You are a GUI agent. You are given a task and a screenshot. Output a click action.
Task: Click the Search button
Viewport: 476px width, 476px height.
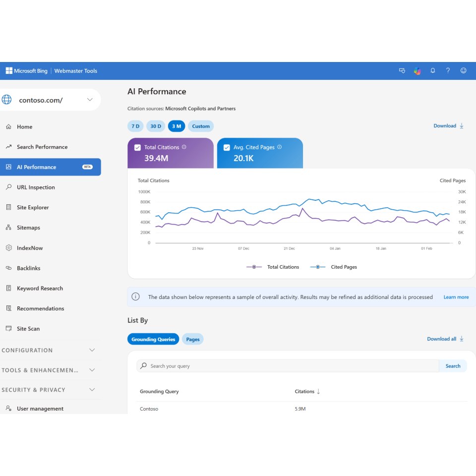[x=453, y=366]
